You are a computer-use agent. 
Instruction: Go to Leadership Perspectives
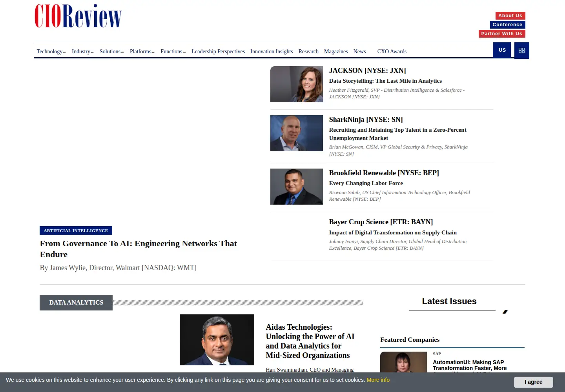pyautogui.click(x=218, y=51)
